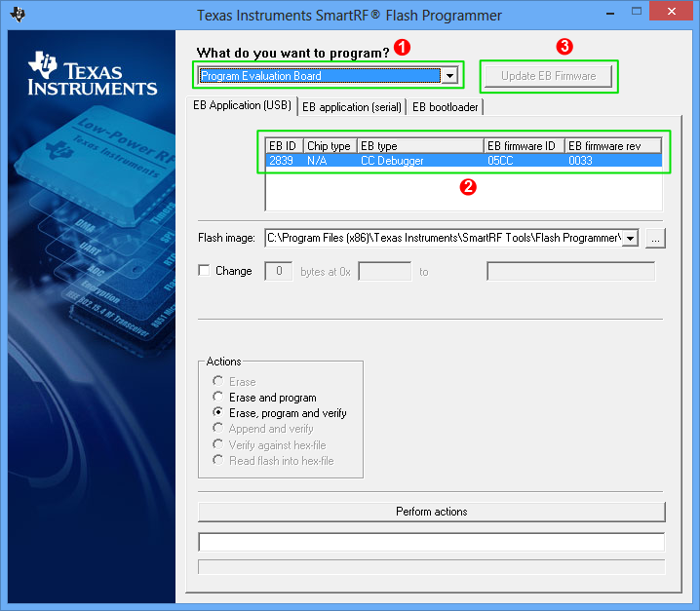
Task: Click the Texas Instruments logo
Action: 93,75
